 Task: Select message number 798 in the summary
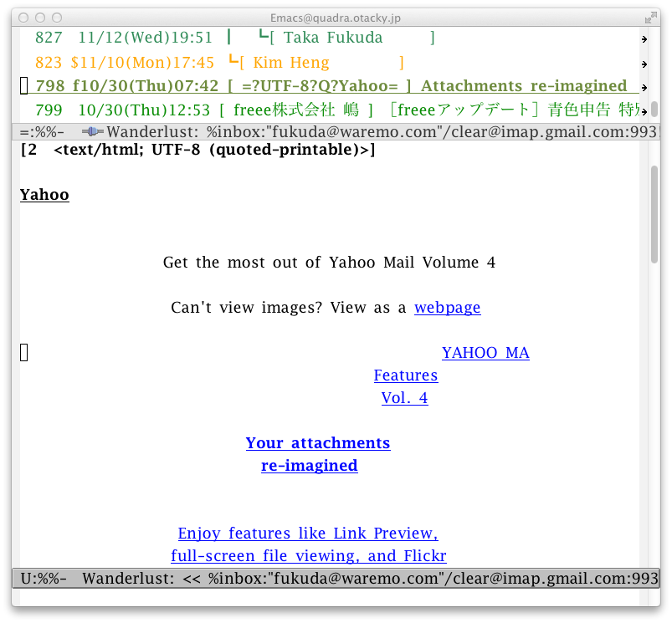click(x=49, y=85)
